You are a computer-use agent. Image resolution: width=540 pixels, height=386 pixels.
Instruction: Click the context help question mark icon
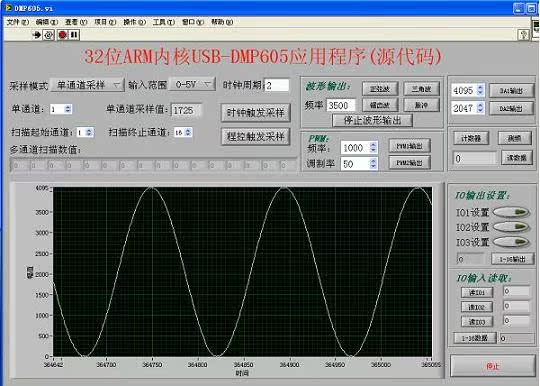pyautogui.click(x=523, y=35)
